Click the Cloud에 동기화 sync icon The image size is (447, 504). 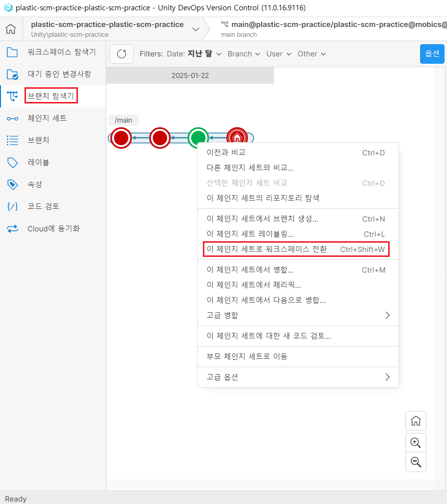click(12, 229)
